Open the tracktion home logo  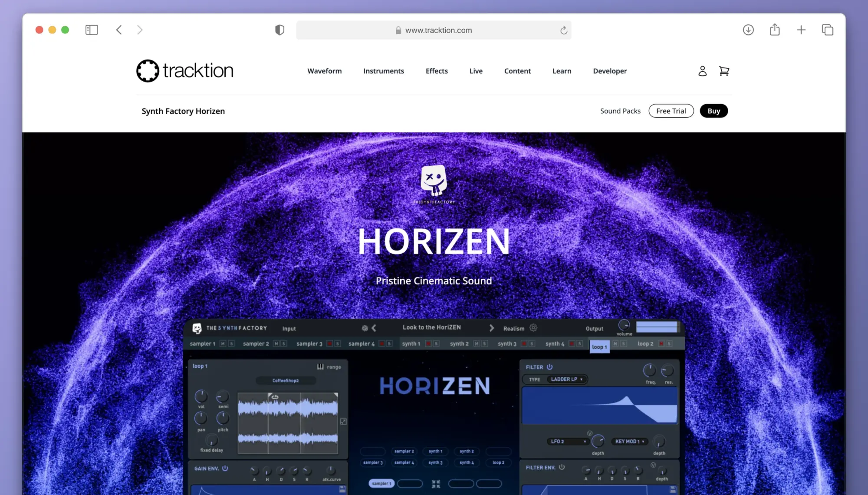185,71
